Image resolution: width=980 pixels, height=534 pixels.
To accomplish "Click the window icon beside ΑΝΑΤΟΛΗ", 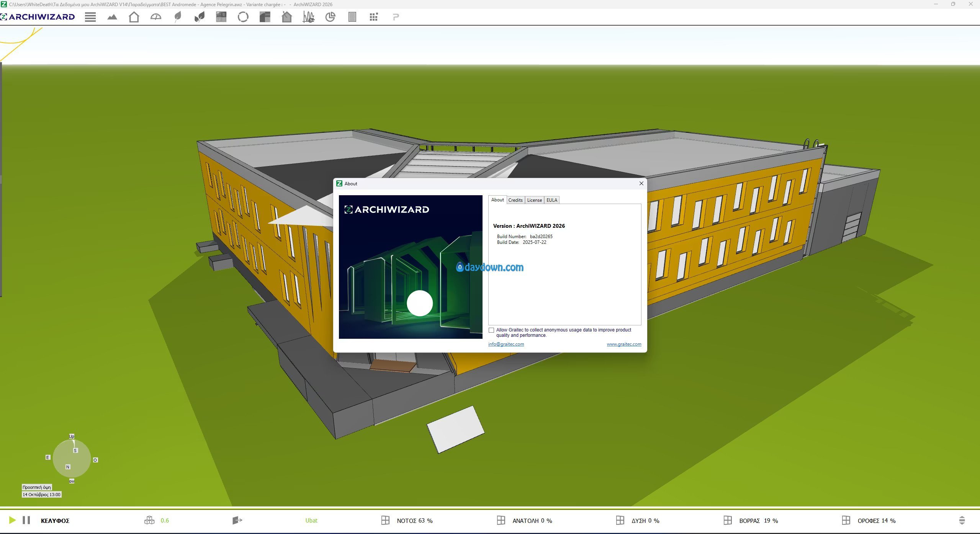I will click(x=501, y=520).
